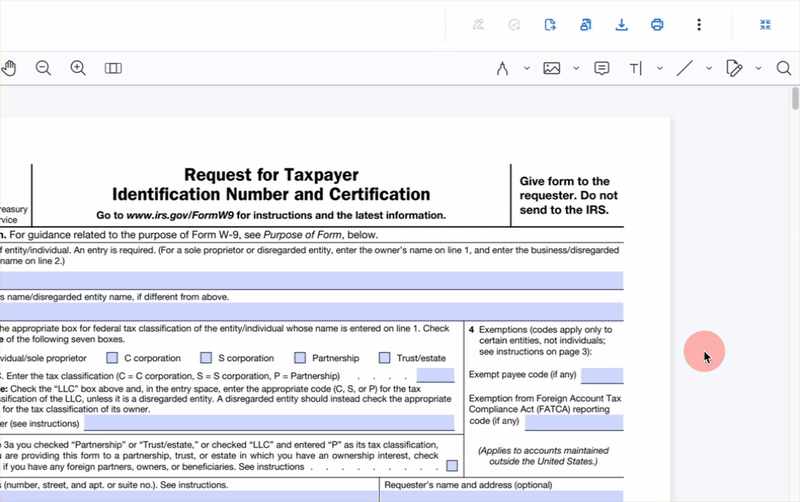The image size is (800, 502).
Task: Click the vertical scrollbar thumb
Action: coord(795,98)
